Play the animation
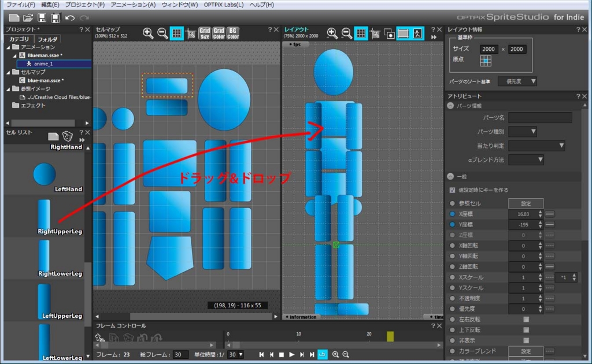Image resolution: width=592 pixels, height=364 pixels. point(291,355)
